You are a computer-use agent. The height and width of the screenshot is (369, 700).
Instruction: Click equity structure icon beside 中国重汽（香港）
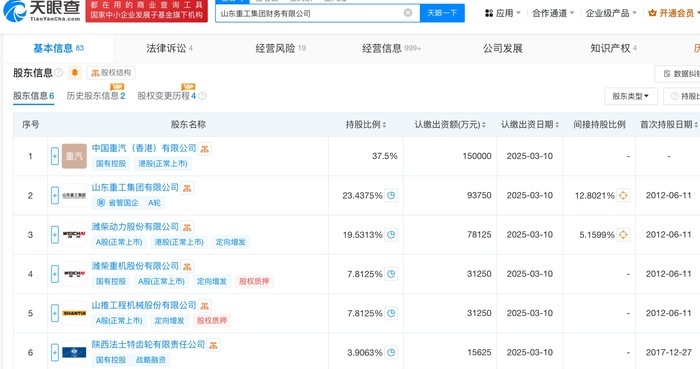coord(204,149)
